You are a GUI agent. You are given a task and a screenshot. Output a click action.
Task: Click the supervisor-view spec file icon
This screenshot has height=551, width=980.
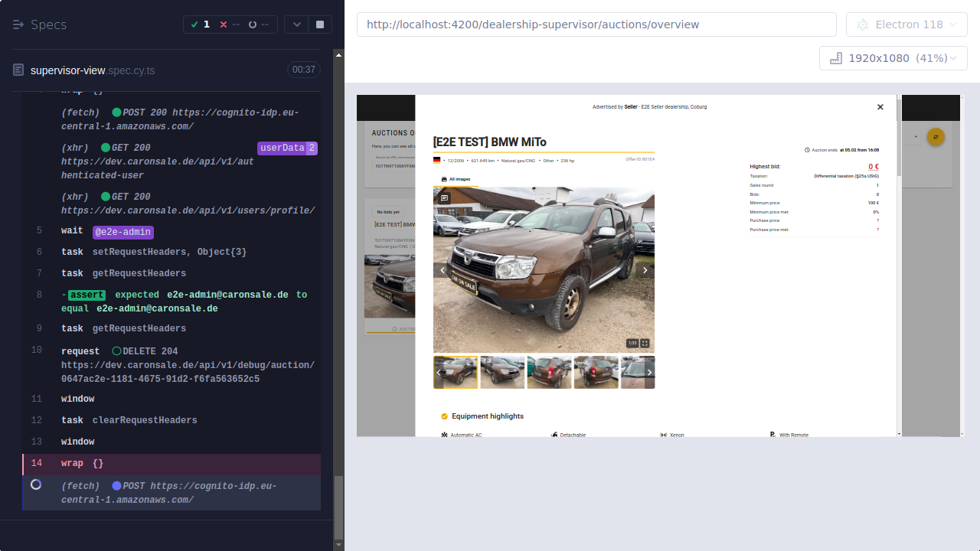(17, 70)
